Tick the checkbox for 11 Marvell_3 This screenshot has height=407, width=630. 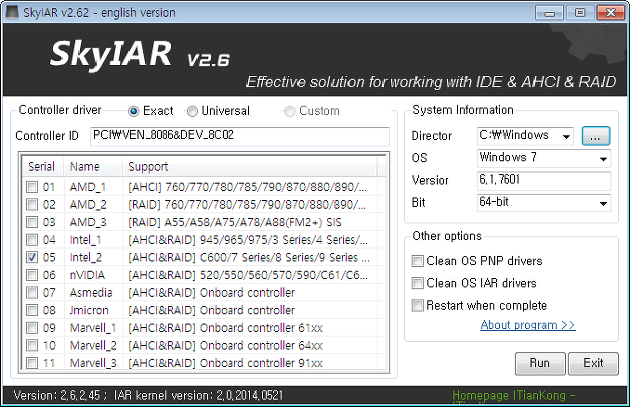pyautogui.click(x=32, y=363)
